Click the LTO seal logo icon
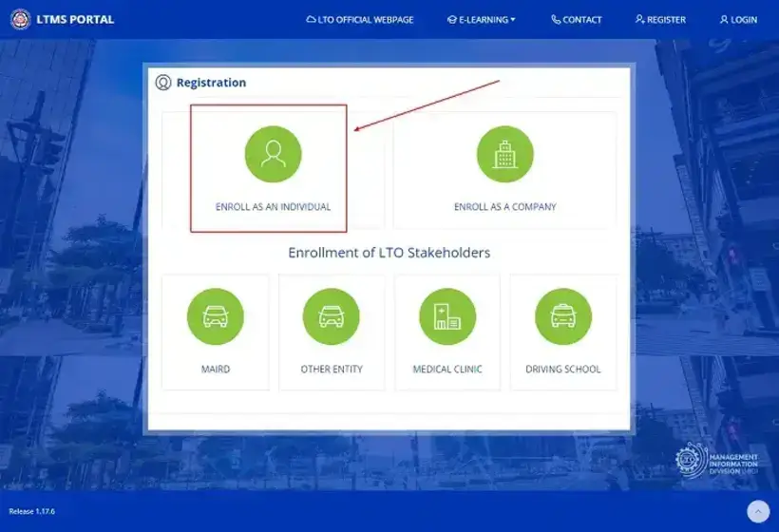This screenshot has width=779, height=532. [20, 19]
